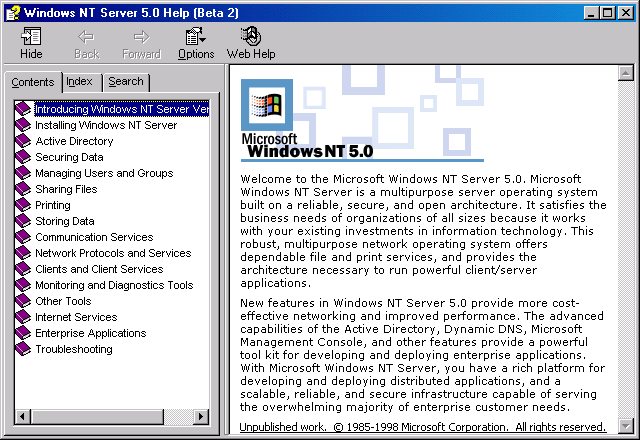Click book icon beside Introducing Windows NT Server

[x=23, y=109]
